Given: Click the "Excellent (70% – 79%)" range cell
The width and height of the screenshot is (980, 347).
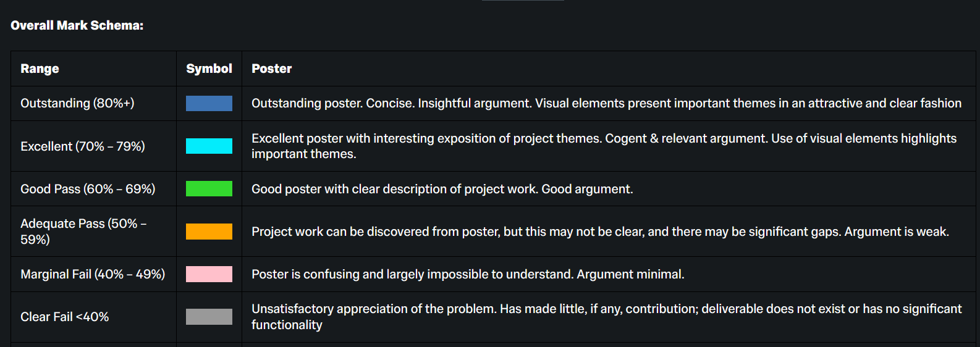Looking at the screenshot, I should 83,146.
